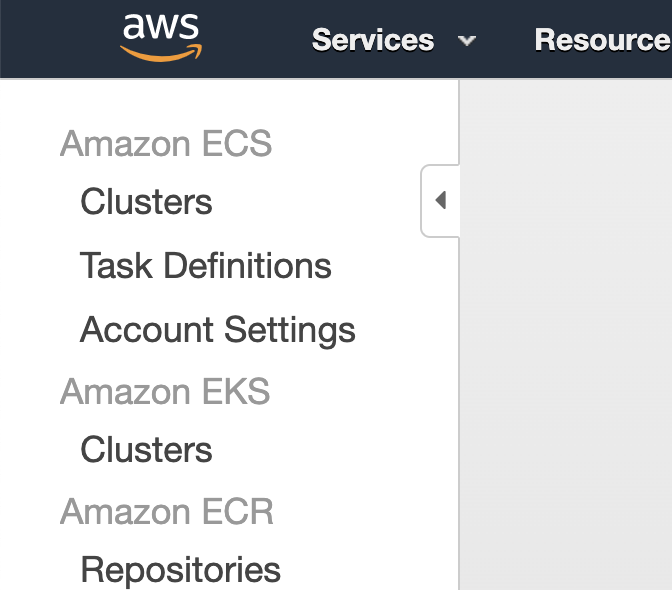
Task: Click the vertical divider beside navigation panel
Action: click(459, 386)
